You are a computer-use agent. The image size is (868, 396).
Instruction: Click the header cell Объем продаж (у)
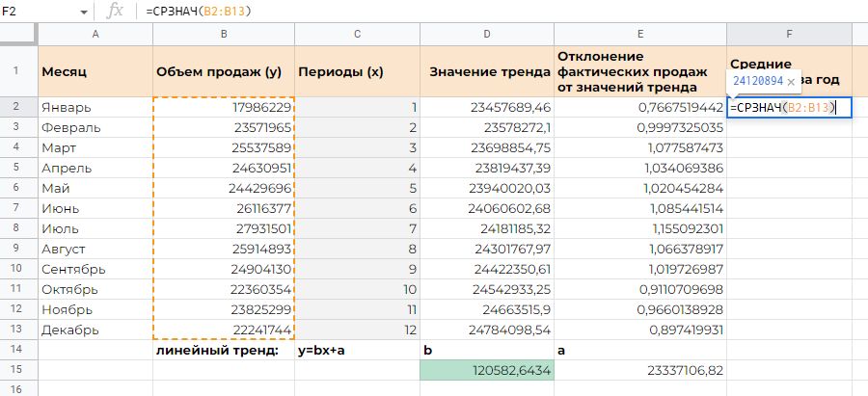pyautogui.click(x=224, y=71)
